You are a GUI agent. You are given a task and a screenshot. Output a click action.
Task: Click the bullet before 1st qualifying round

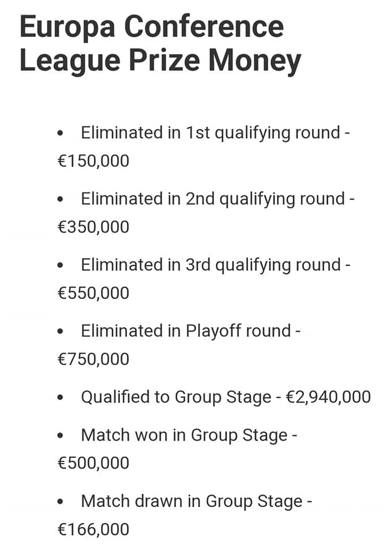60,134
